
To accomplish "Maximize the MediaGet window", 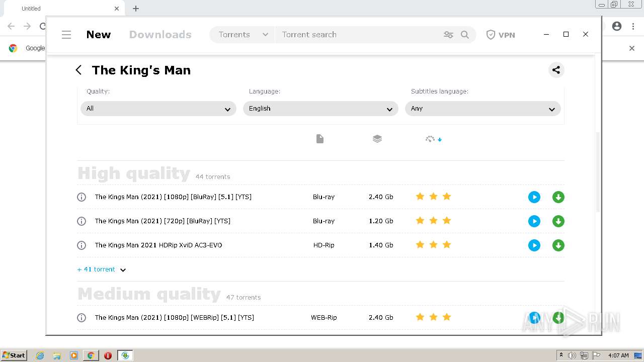I will tap(566, 34).
